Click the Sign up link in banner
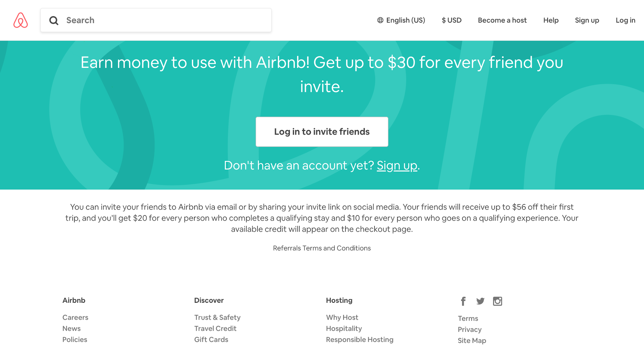Screen dimensions: 644x346 [x=397, y=166]
